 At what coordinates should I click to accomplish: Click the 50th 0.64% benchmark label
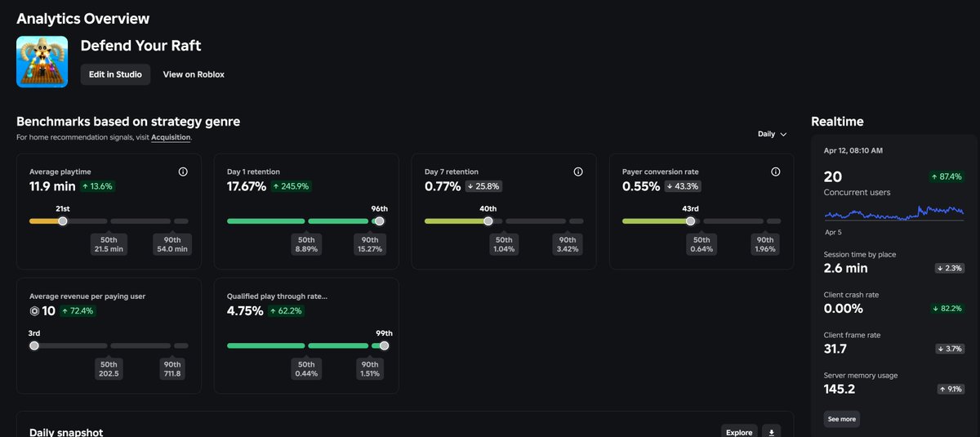point(702,244)
